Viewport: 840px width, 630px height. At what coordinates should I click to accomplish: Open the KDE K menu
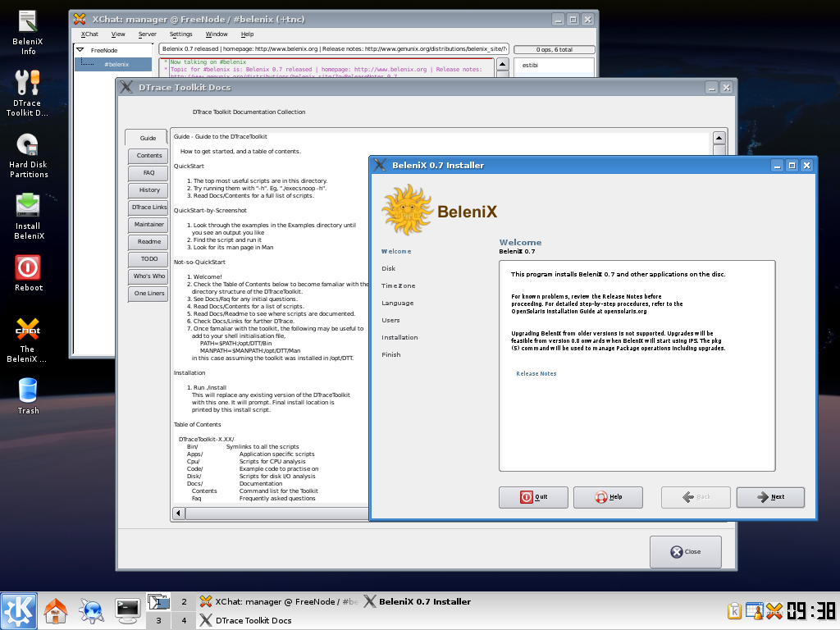pyautogui.click(x=20, y=611)
